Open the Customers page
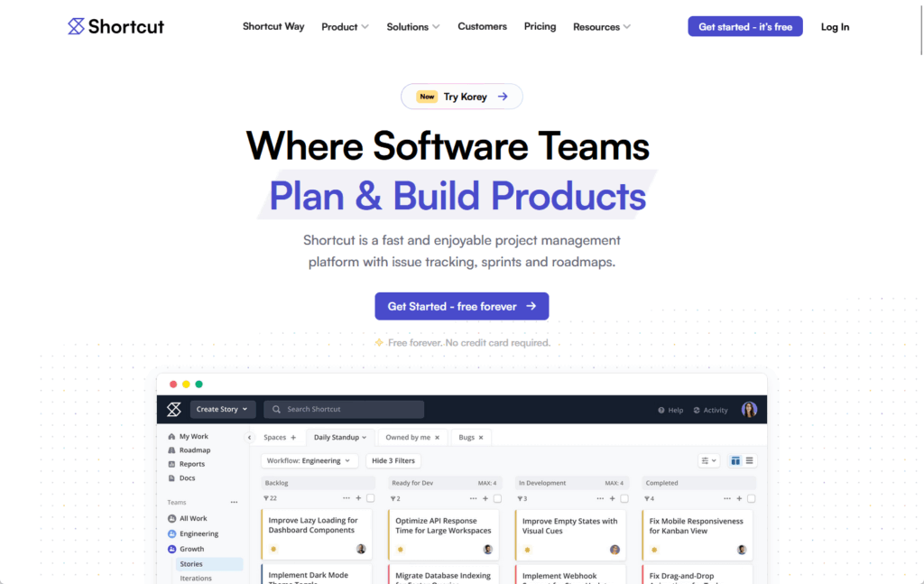Image resolution: width=924 pixels, height=584 pixels. (x=482, y=26)
